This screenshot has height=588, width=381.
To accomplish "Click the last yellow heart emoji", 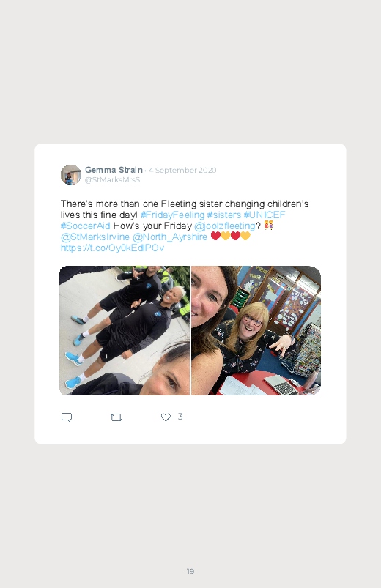I will click(x=245, y=237).
